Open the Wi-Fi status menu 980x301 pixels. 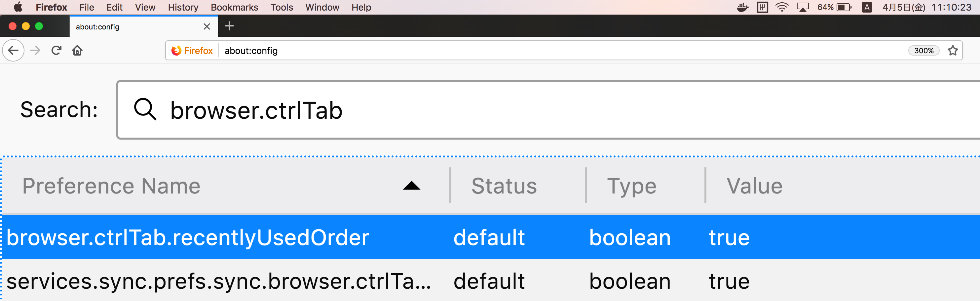click(x=782, y=7)
